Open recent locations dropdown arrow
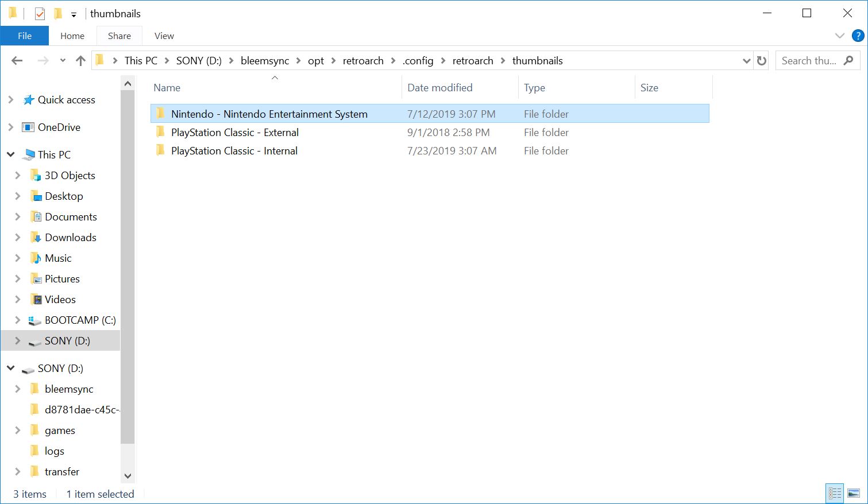Viewport: 868px width, 504px height. [x=63, y=61]
